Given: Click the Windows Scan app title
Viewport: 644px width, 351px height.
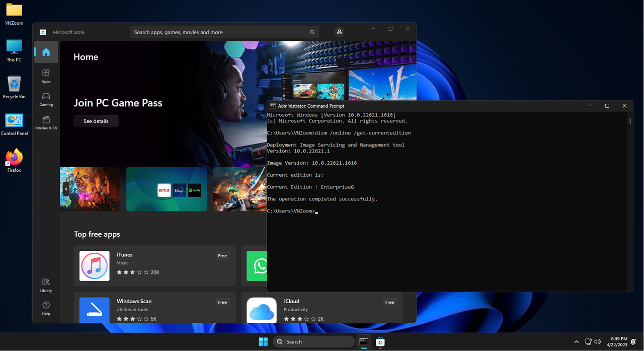Looking at the screenshot, I should pyautogui.click(x=134, y=301).
